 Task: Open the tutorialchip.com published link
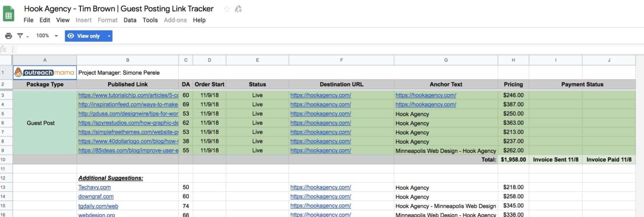coord(128,95)
